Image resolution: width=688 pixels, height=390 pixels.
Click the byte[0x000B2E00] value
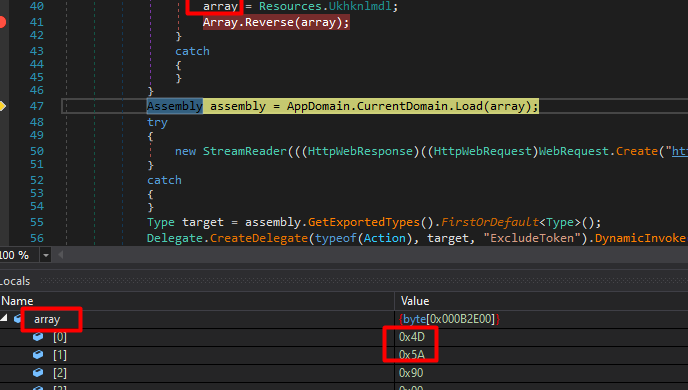tap(449, 319)
